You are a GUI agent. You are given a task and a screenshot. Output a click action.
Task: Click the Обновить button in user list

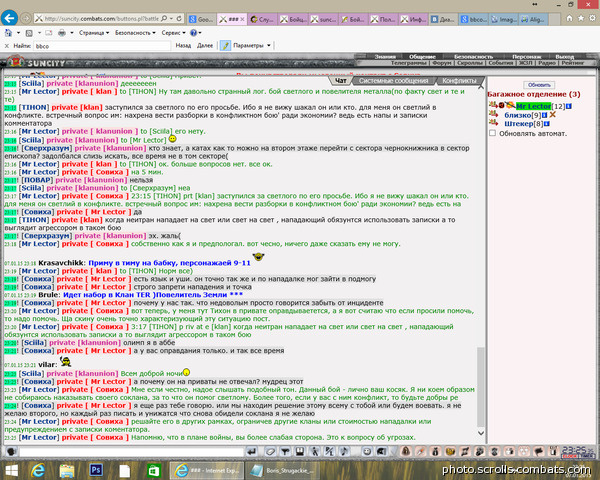coord(539,85)
